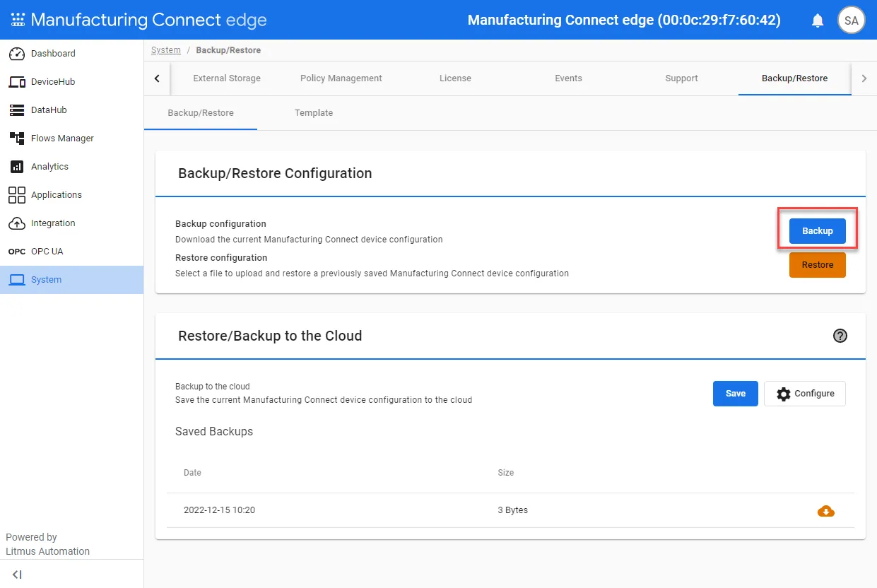This screenshot has width=877, height=588.
Task: Save configuration backup to the cloud
Action: [x=736, y=394]
